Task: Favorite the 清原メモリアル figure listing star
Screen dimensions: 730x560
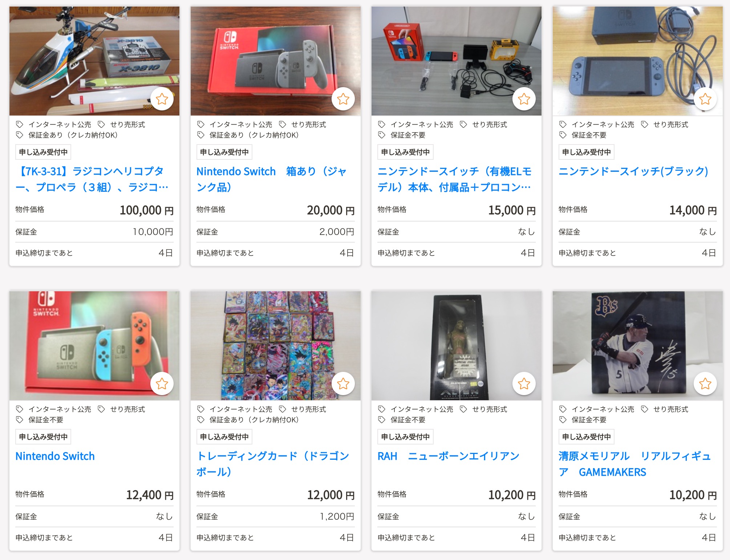Action: point(705,384)
